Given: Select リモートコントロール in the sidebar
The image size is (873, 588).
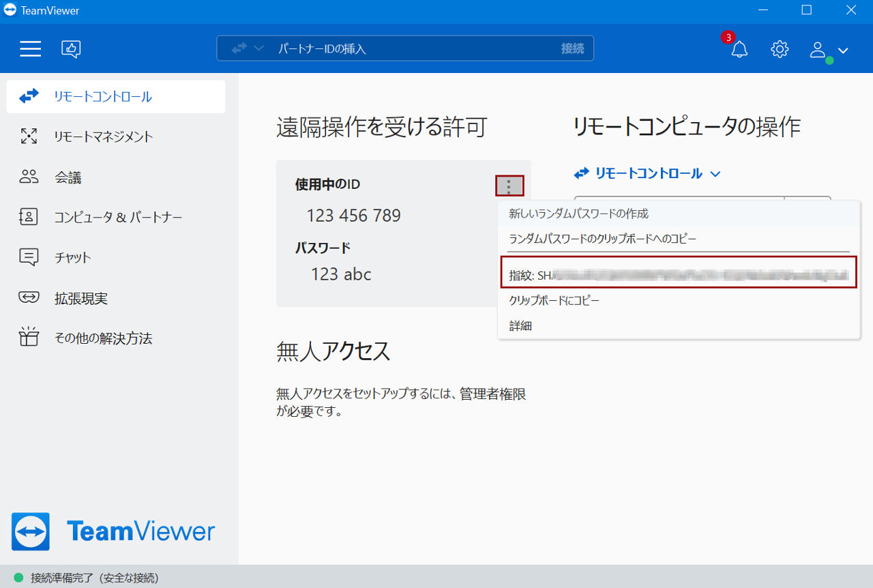Looking at the screenshot, I should point(116,97).
